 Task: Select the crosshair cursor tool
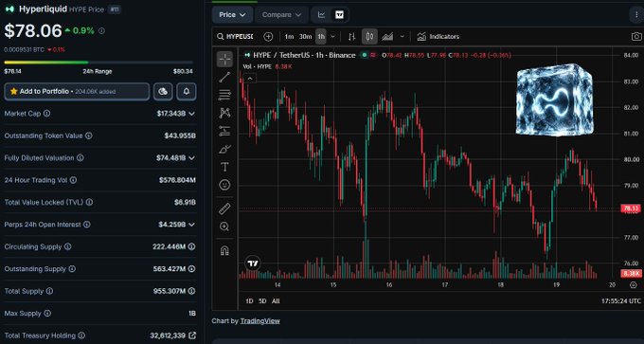pos(224,59)
